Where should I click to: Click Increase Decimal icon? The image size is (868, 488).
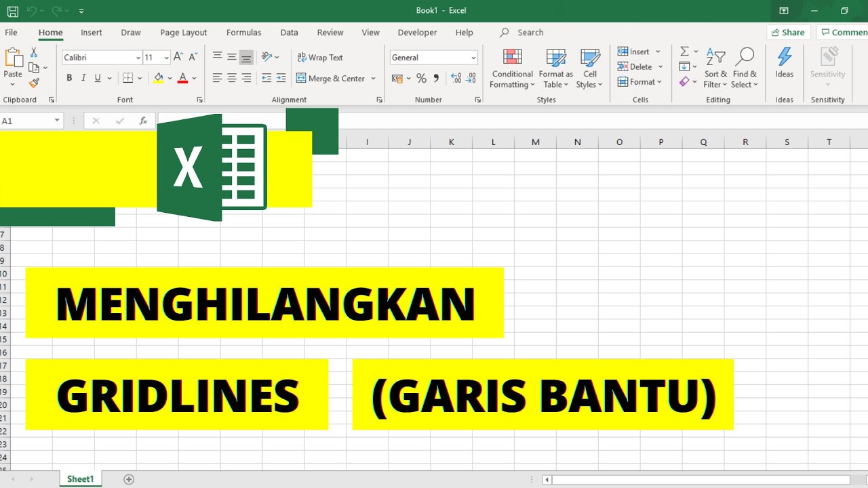pos(456,79)
